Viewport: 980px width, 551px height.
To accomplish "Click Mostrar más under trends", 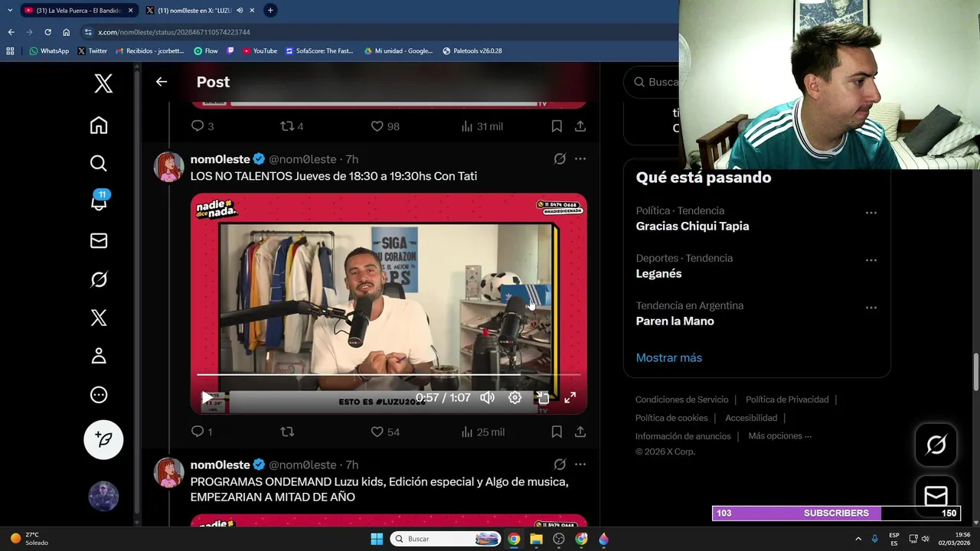I will [x=668, y=358].
